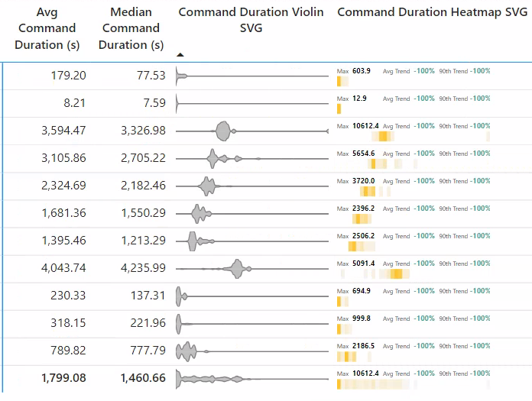Click the Command Duration Heatmap SVG header
The width and height of the screenshot is (532, 401).
[x=432, y=12]
